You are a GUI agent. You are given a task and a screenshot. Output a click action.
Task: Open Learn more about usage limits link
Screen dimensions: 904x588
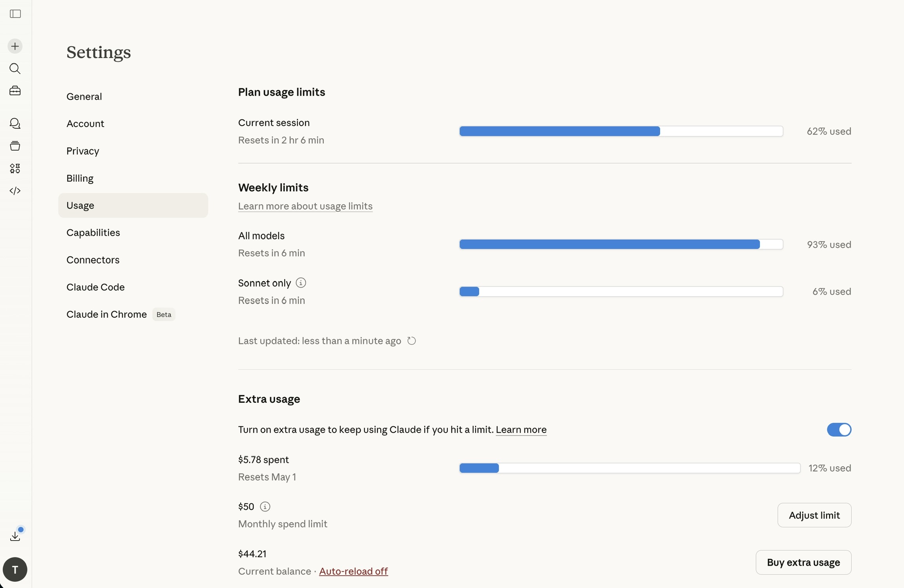click(305, 206)
